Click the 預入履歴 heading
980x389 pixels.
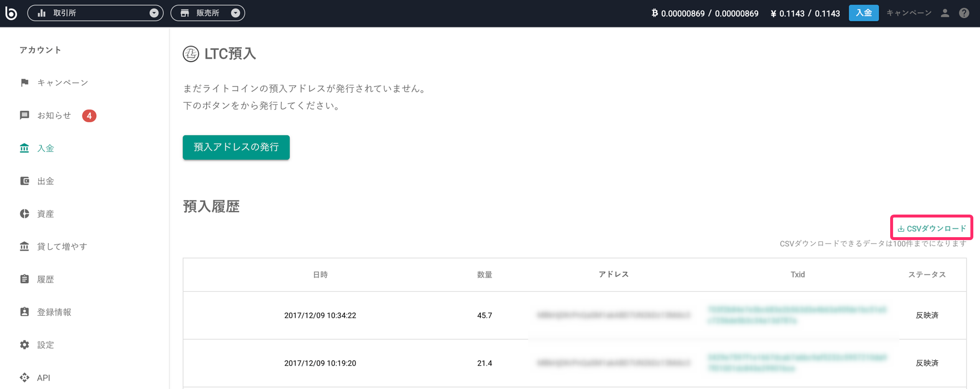pos(211,206)
